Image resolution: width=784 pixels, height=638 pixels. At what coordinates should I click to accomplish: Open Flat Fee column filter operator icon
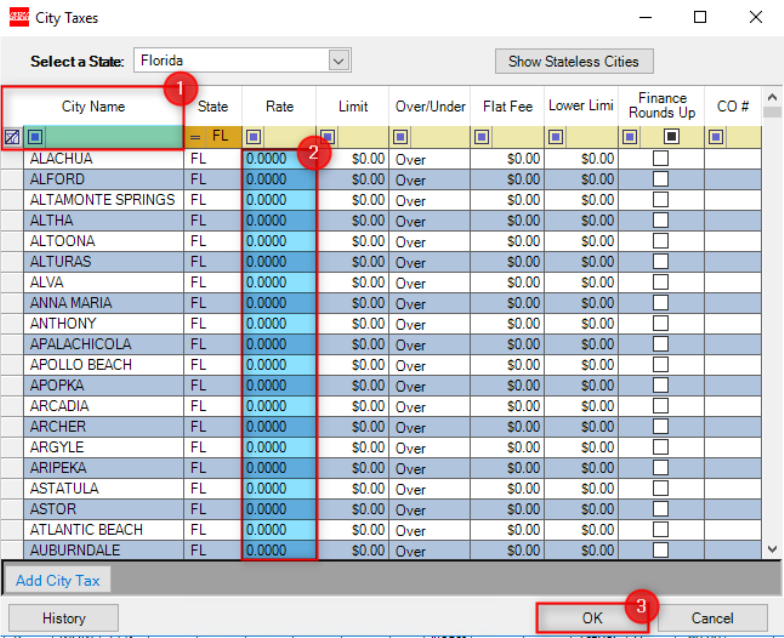click(x=482, y=136)
